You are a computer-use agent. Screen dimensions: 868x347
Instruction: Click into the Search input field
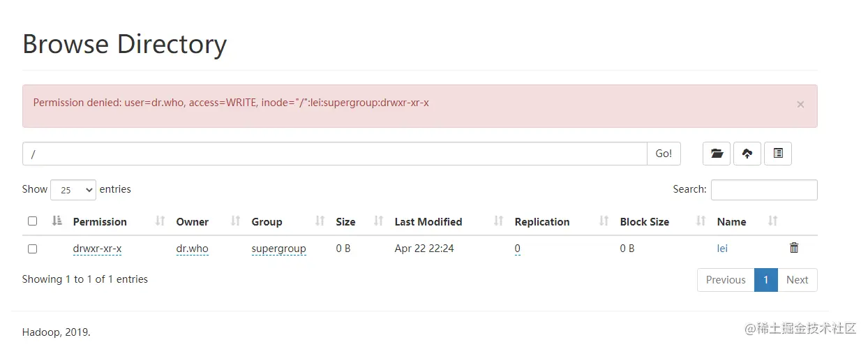click(764, 190)
